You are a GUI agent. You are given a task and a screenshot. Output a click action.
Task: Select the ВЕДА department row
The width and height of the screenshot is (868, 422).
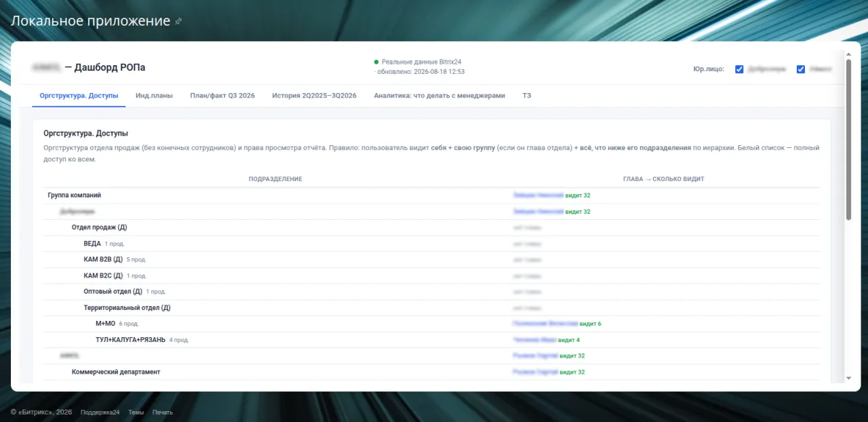point(431,244)
